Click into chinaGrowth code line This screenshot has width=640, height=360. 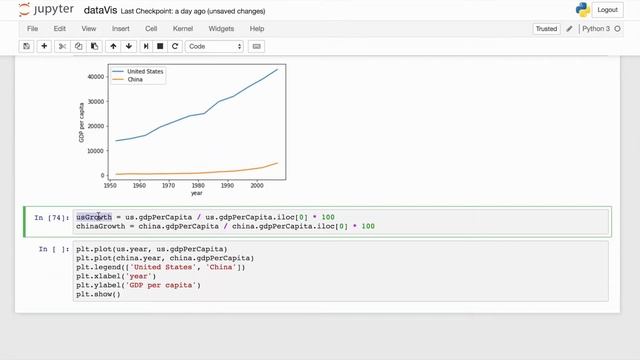225,226
